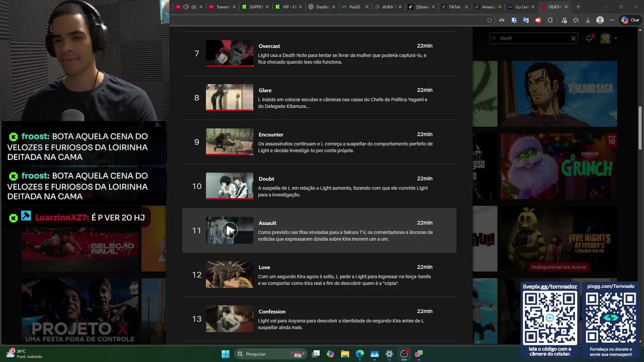
Task: Open the browser settings ellipsis menu
Action: [612, 20]
